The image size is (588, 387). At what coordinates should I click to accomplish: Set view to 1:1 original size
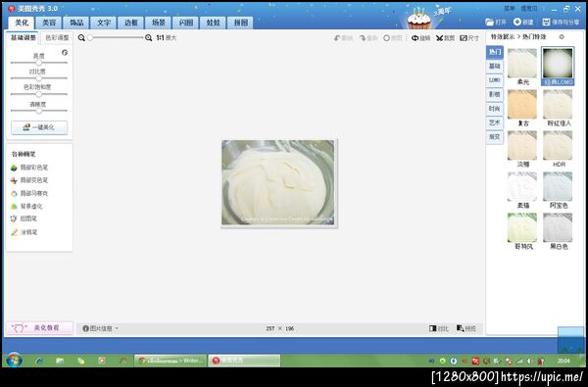point(167,37)
